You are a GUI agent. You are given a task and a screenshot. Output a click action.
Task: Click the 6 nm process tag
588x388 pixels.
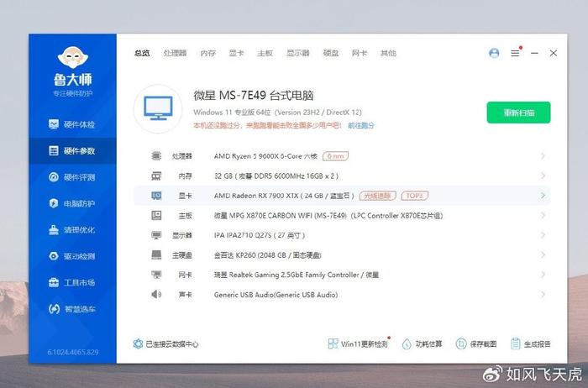336,156
